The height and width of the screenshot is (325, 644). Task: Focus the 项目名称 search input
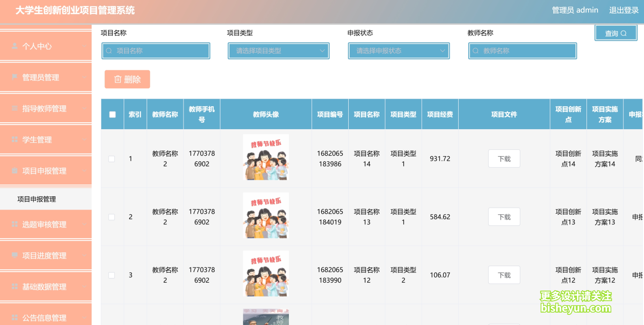click(156, 51)
